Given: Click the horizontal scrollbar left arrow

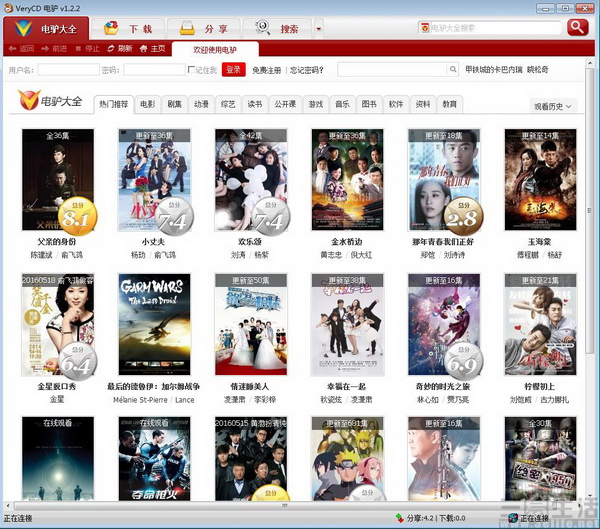Looking at the screenshot, I should [7, 506].
